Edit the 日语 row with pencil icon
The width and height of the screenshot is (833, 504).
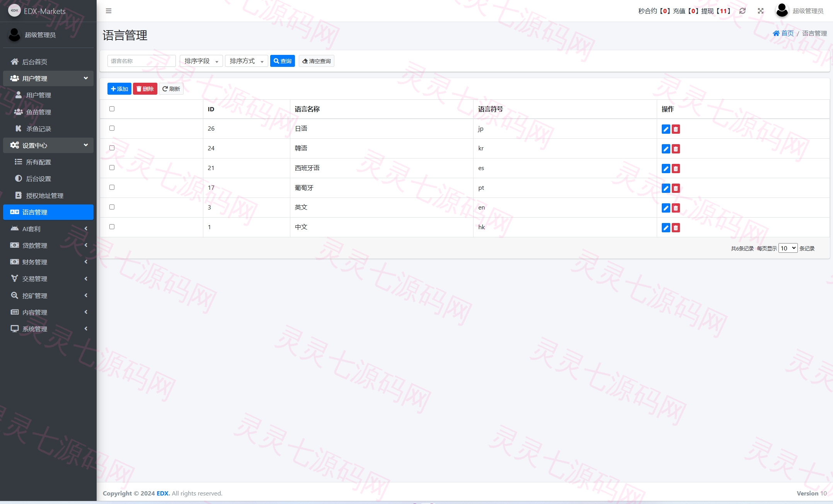[666, 129]
